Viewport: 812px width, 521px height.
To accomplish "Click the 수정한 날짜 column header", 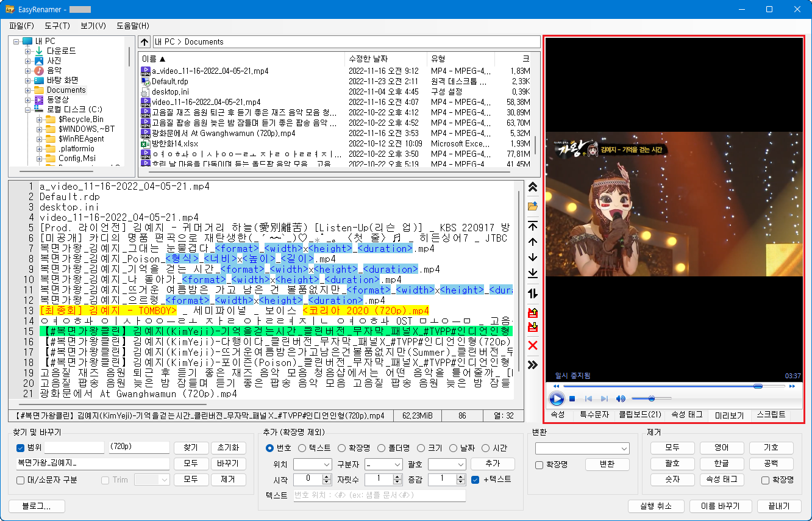I will (x=368, y=59).
